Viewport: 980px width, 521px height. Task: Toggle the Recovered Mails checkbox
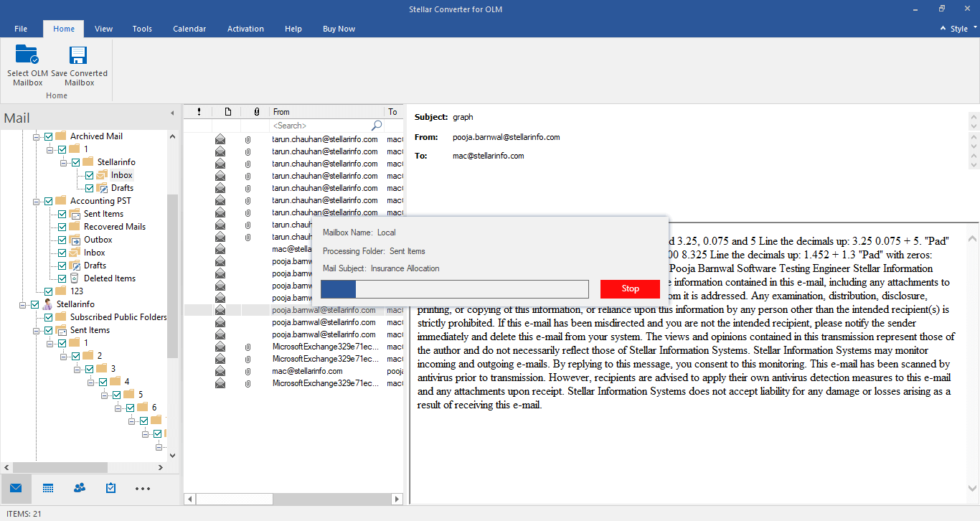(x=62, y=227)
